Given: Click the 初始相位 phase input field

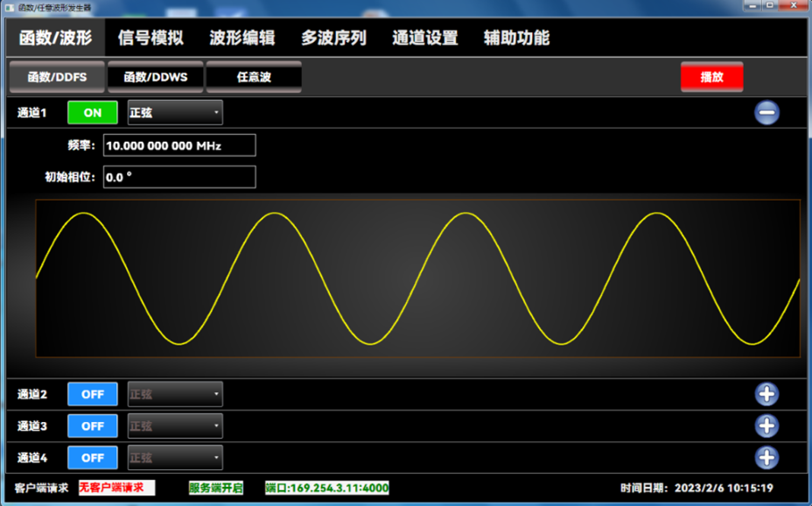Looking at the screenshot, I should point(179,177).
